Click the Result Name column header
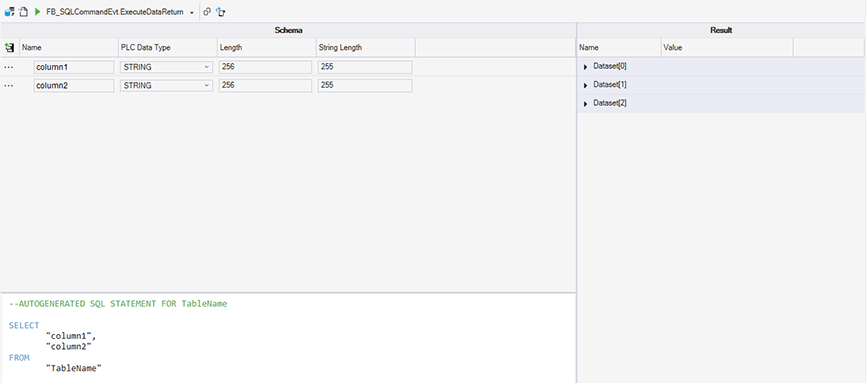The image size is (866, 383). coord(619,48)
